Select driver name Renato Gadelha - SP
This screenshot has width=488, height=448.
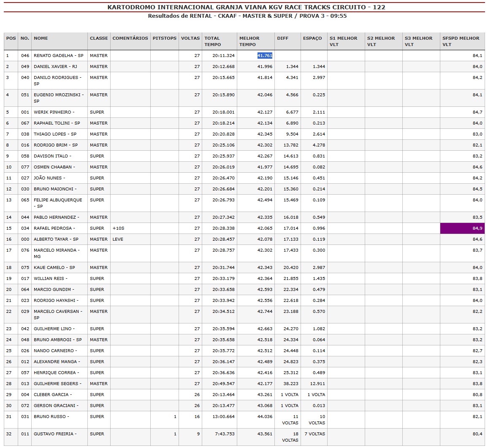click(58, 56)
